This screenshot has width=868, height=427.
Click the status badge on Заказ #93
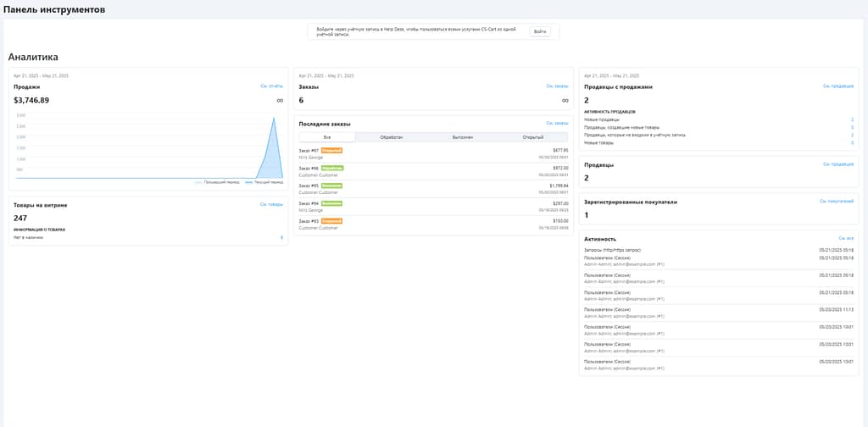[332, 221]
